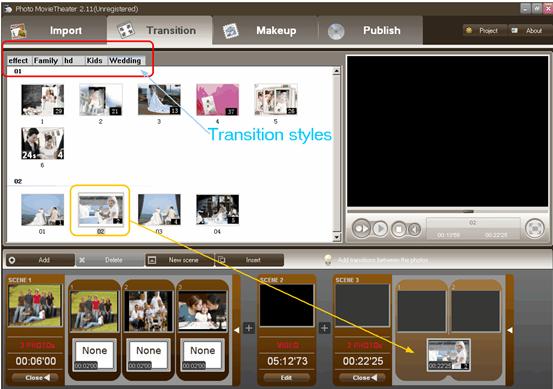553x389 pixels.
Task: Choose pink transition style 4 in group 01
Action: tap(217, 100)
